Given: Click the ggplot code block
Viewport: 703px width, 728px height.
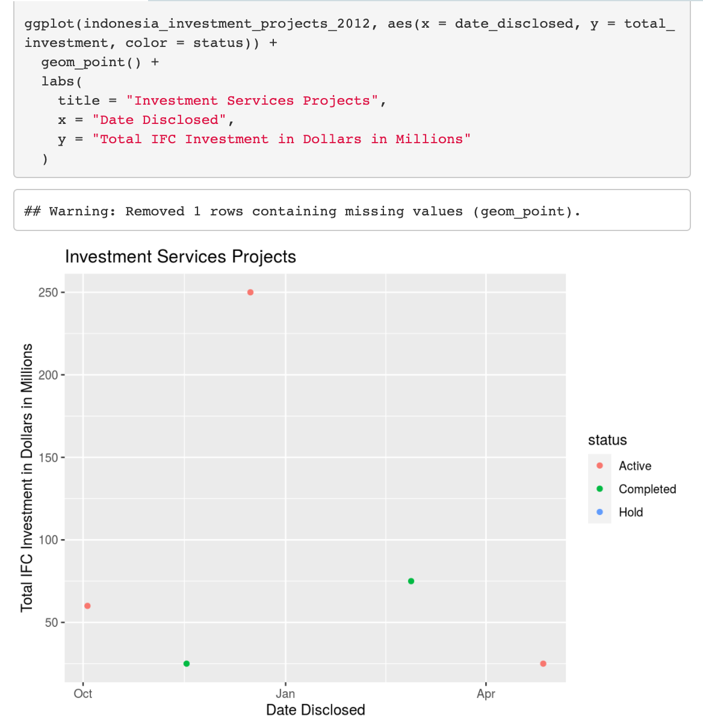Looking at the screenshot, I should [352, 90].
